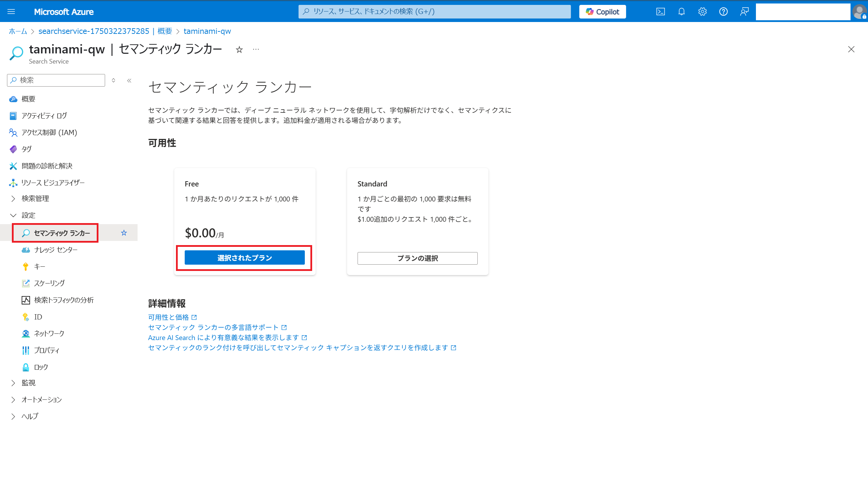Open the 可用性と価格 link

[168, 317]
